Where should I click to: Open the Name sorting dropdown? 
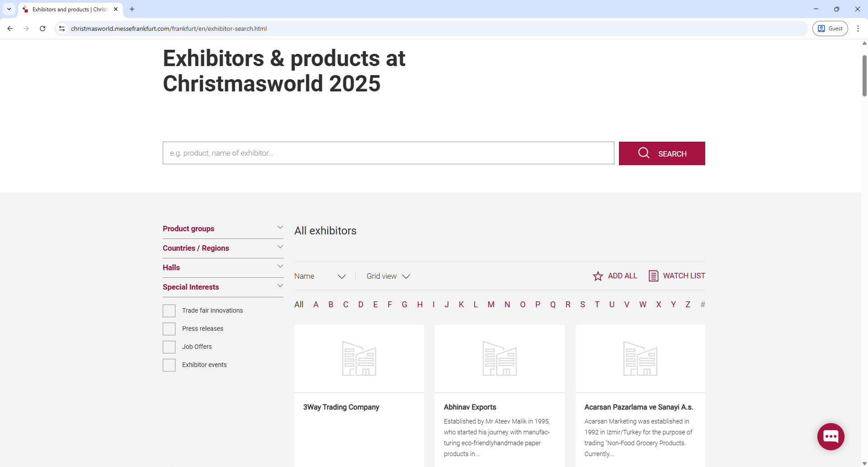320,276
